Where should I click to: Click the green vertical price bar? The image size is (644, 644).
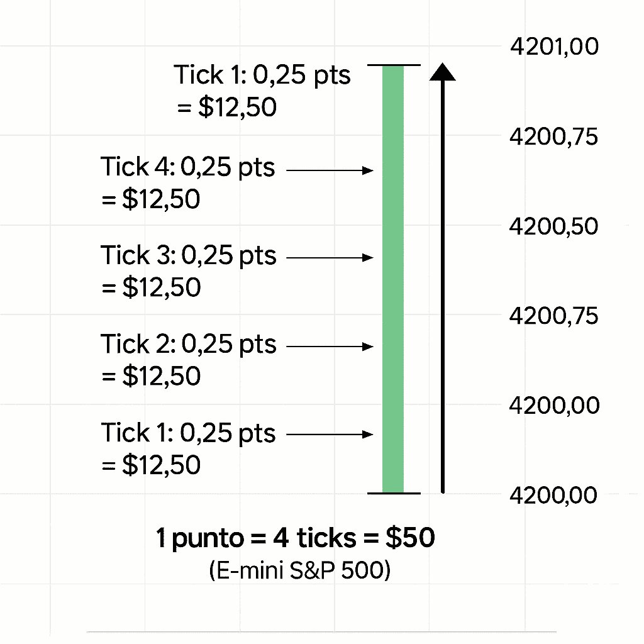[x=393, y=277]
